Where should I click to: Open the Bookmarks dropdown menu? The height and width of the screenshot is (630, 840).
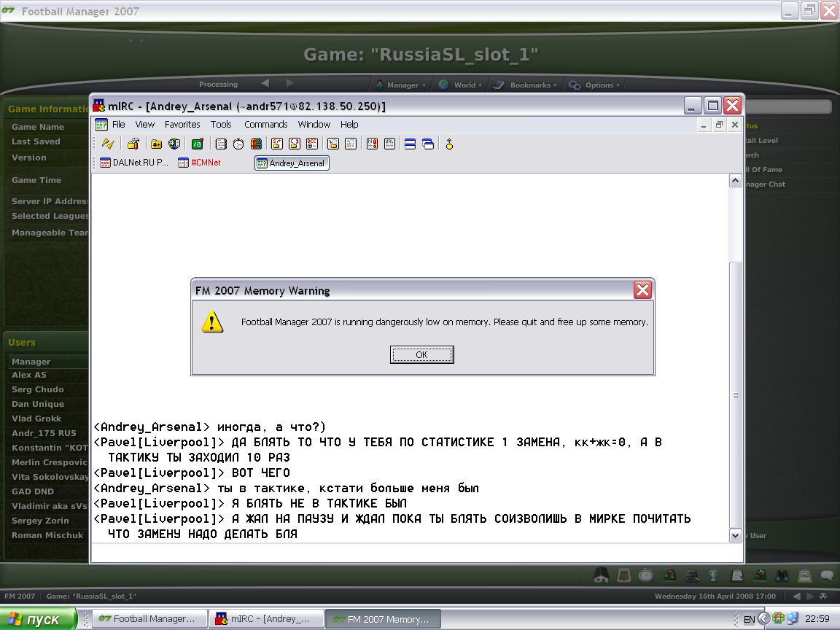coord(529,85)
